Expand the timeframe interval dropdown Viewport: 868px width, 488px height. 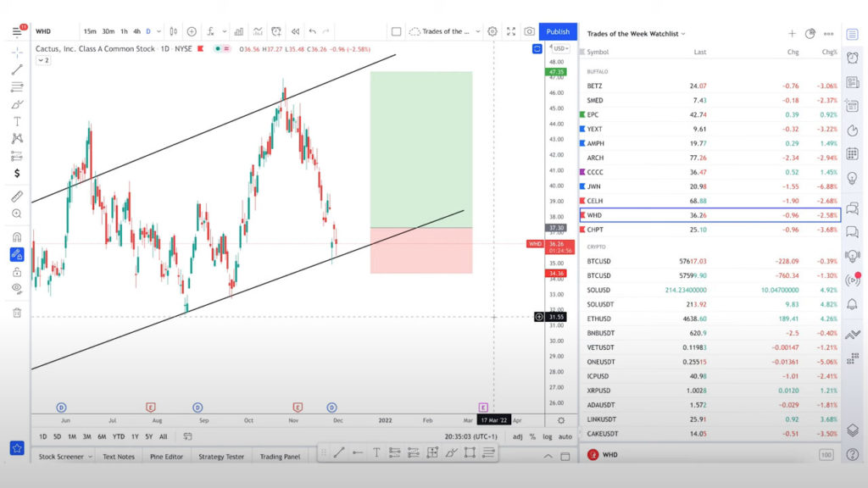[159, 31]
